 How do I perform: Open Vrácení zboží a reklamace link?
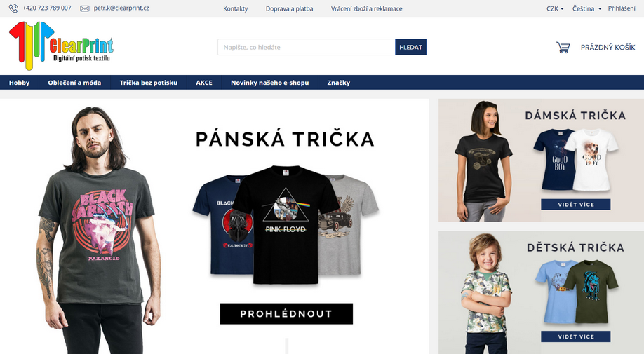367,8
